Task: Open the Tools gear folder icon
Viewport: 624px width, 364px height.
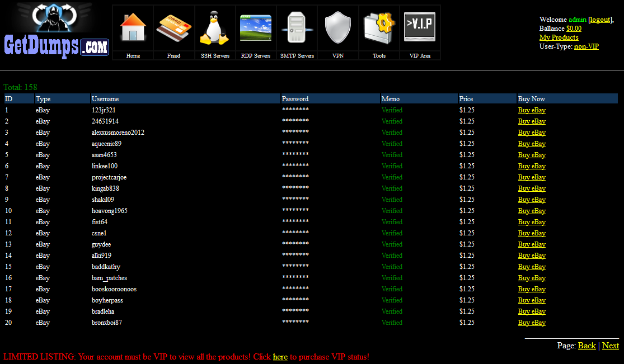Action: point(379,27)
